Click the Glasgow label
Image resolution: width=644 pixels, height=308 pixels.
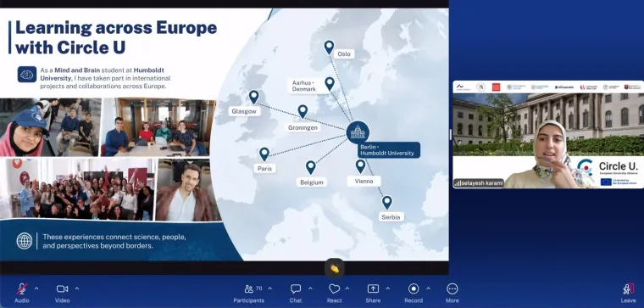pyautogui.click(x=244, y=111)
